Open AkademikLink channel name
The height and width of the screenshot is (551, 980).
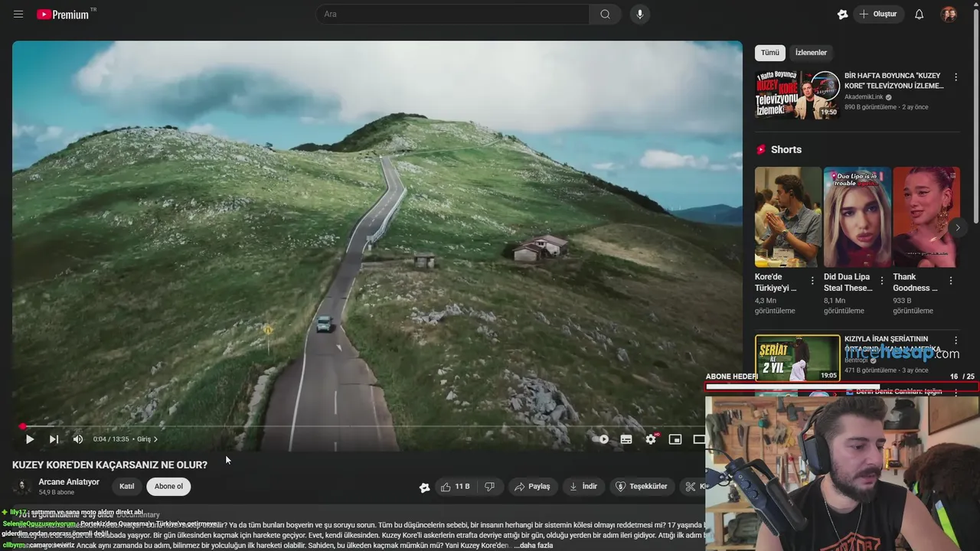864,97
